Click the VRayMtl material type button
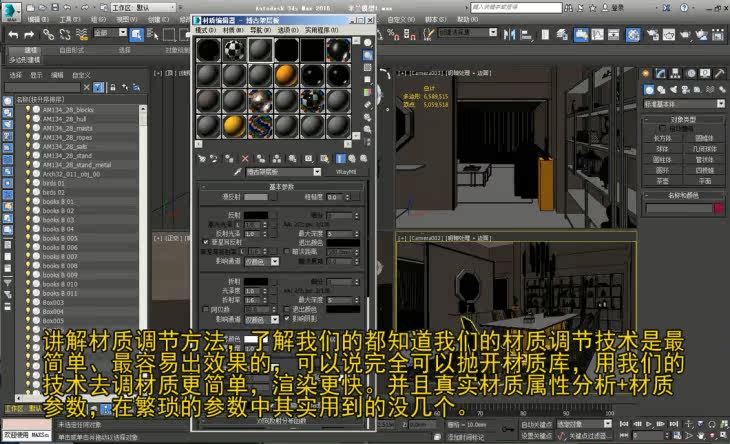This screenshot has width=730, height=444. pyautogui.click(x=345, y=172)
